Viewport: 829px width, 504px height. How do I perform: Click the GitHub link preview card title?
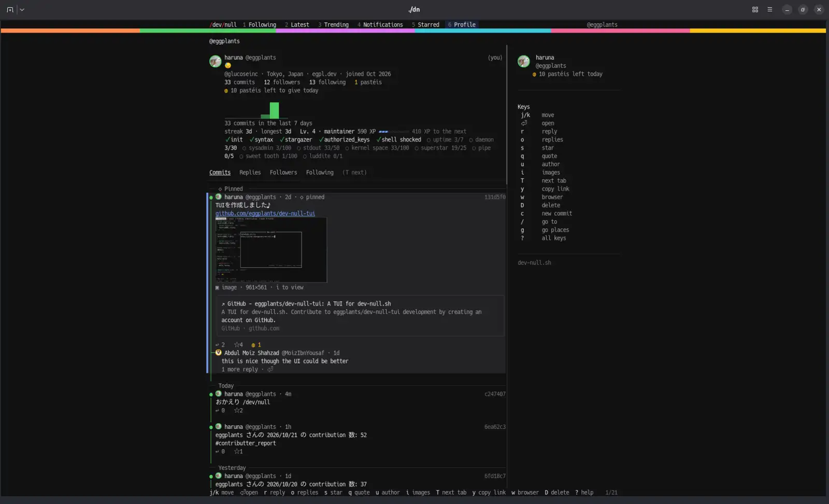coord(309,304)
